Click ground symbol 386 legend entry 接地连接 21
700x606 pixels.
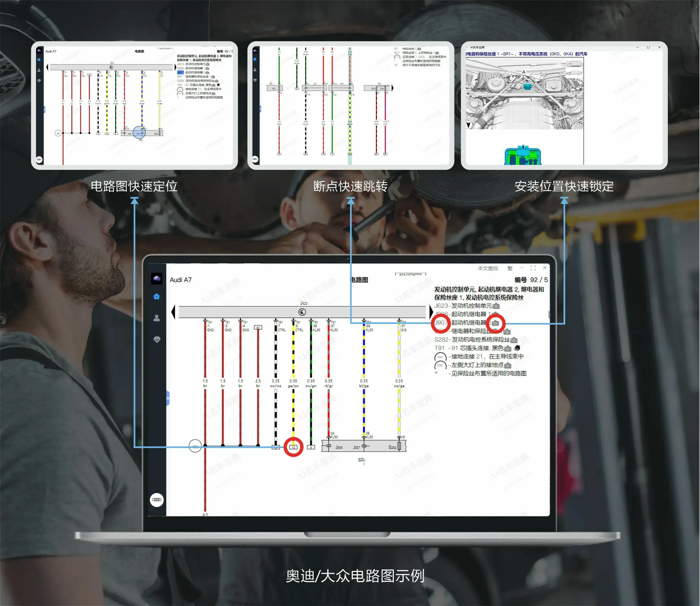point(440,357)
